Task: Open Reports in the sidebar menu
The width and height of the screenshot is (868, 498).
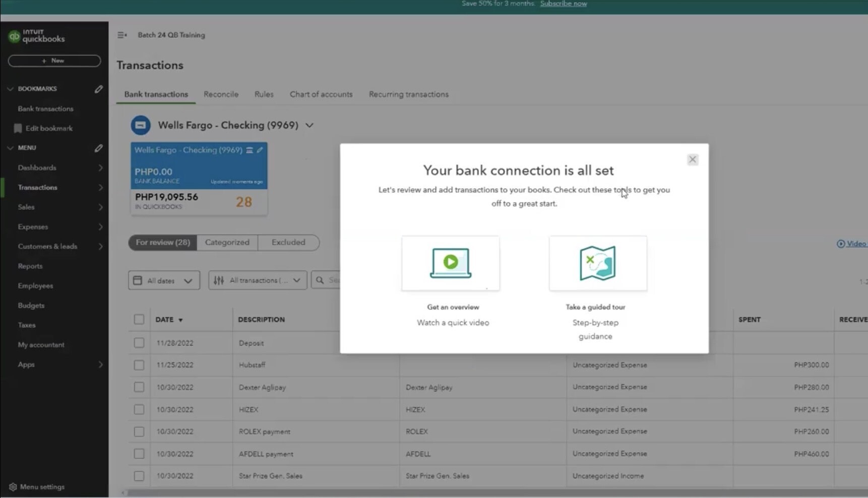Action: click(30, 266)
